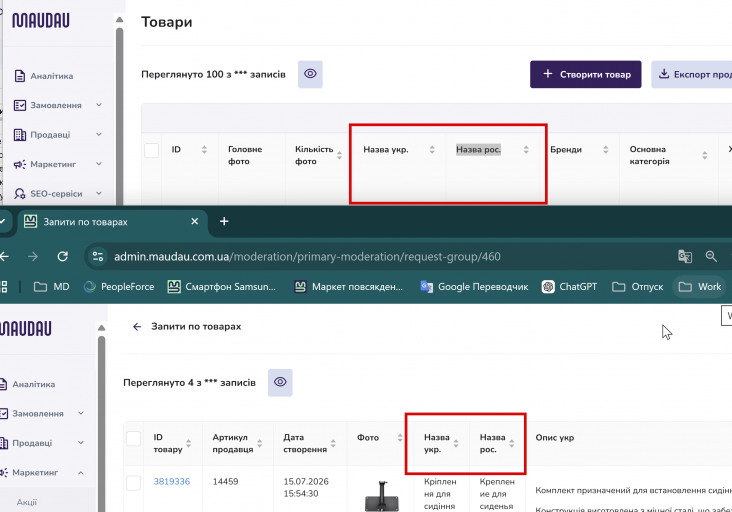The width and height of the screenshot is (732, 512).
Task: Sort Запити table by Назва рос. column
Action: pyautogui.click(x=512, y=443)
